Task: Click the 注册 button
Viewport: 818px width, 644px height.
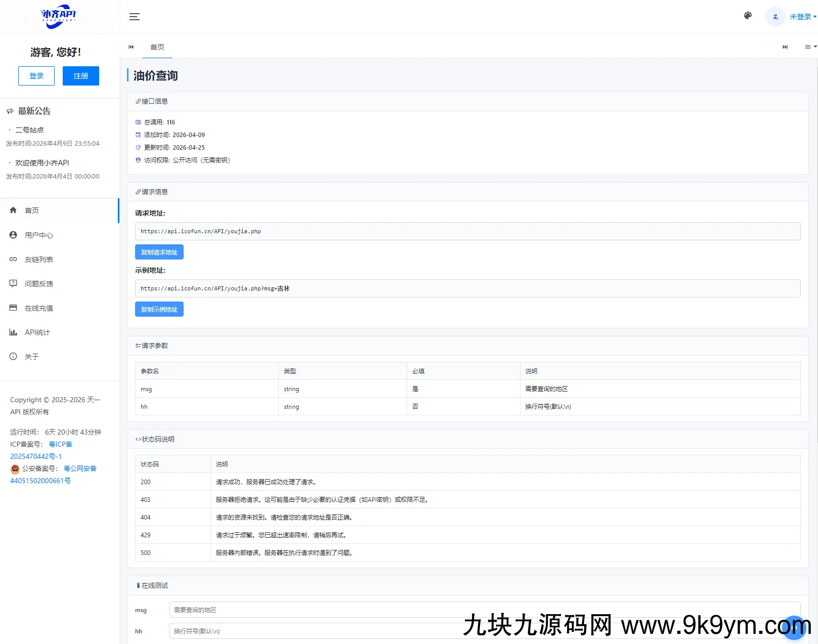Action: 81,76
